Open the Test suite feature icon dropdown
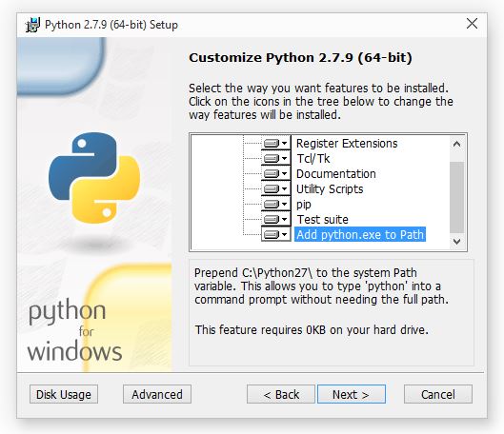The width and height of the screenshot is (504, 434). tap(275, 219)
